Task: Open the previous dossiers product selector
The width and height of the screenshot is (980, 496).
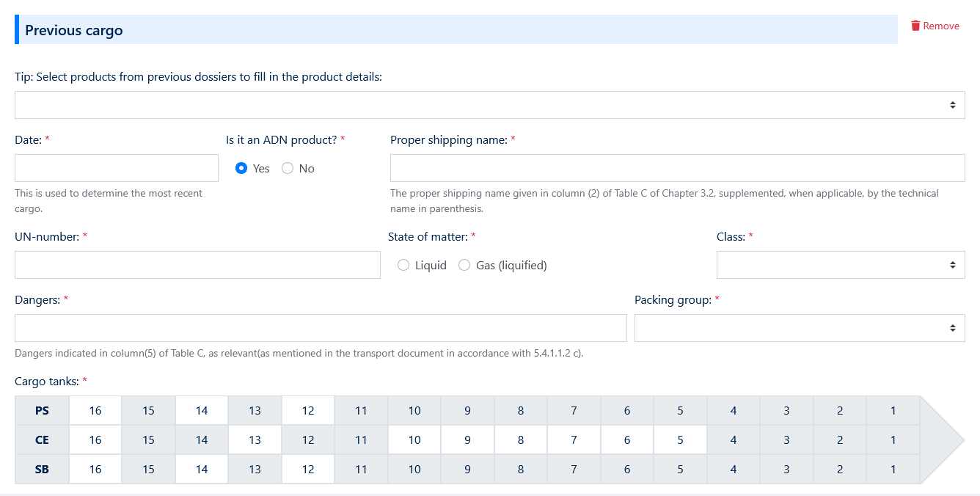Action: tap(490, 104)
